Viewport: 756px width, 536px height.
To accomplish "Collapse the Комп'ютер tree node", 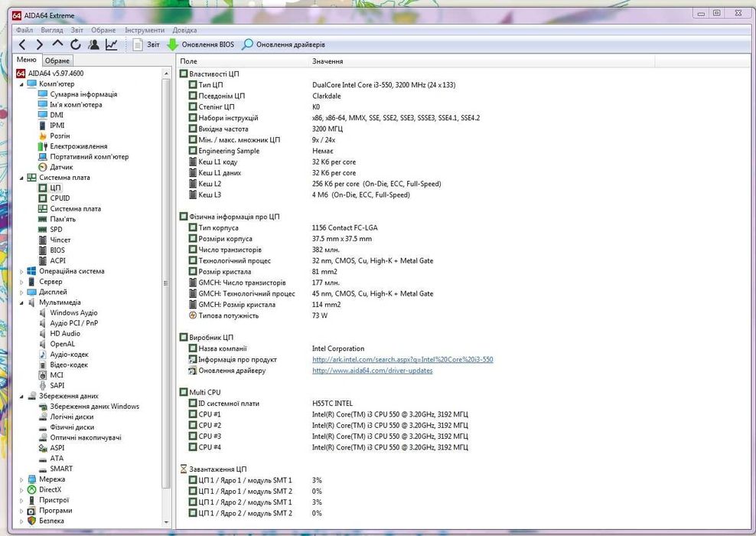I will point(21,84).
